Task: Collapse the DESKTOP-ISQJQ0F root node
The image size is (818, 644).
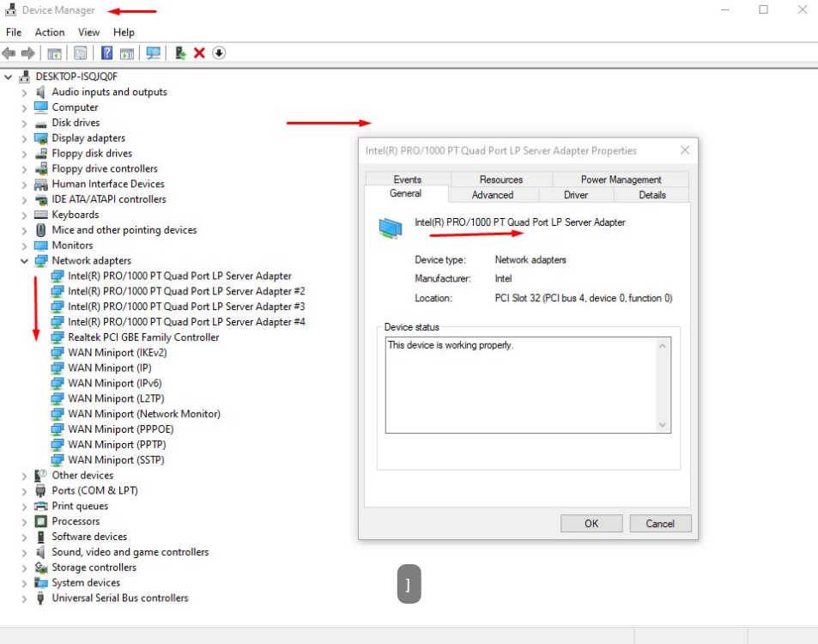Action: click(8, 76)
